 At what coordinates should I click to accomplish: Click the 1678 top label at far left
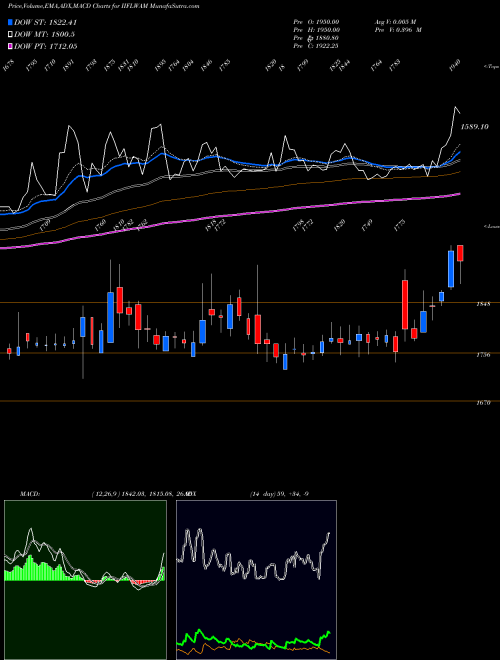(x=8, y=66)
